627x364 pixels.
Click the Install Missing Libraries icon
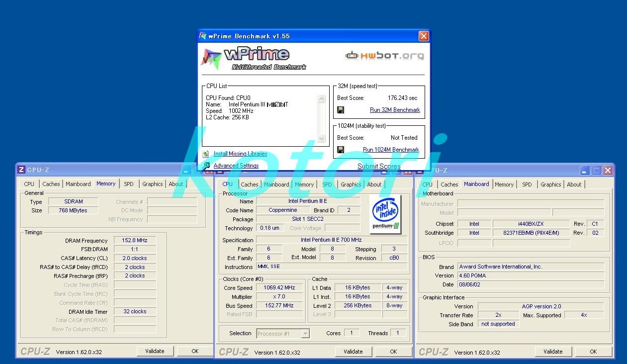(x=206, y=154)
